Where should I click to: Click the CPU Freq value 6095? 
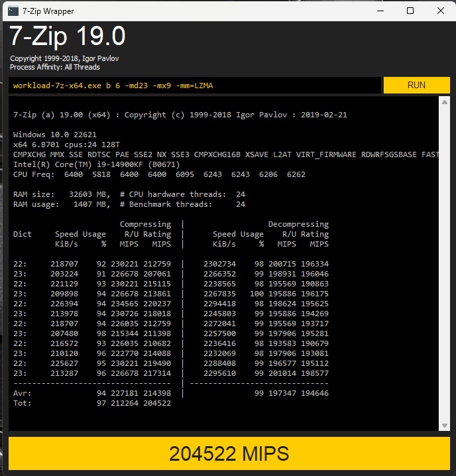coord(185,174)
